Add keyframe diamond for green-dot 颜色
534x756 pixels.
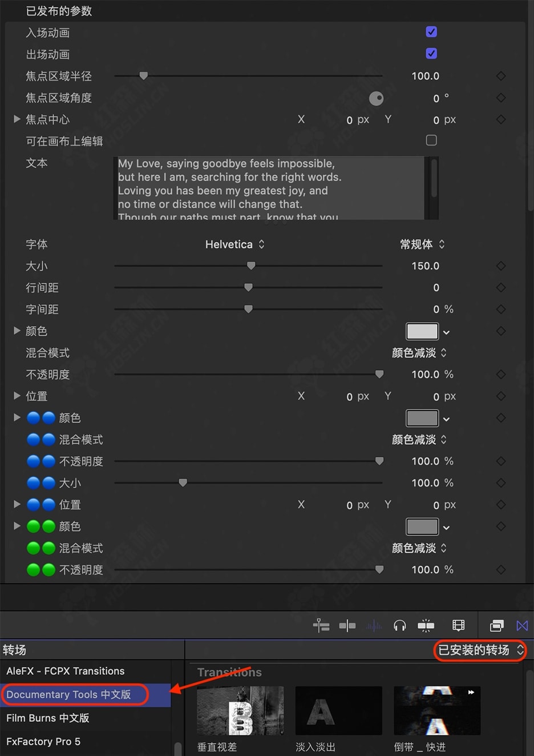(x=501, y=526)
